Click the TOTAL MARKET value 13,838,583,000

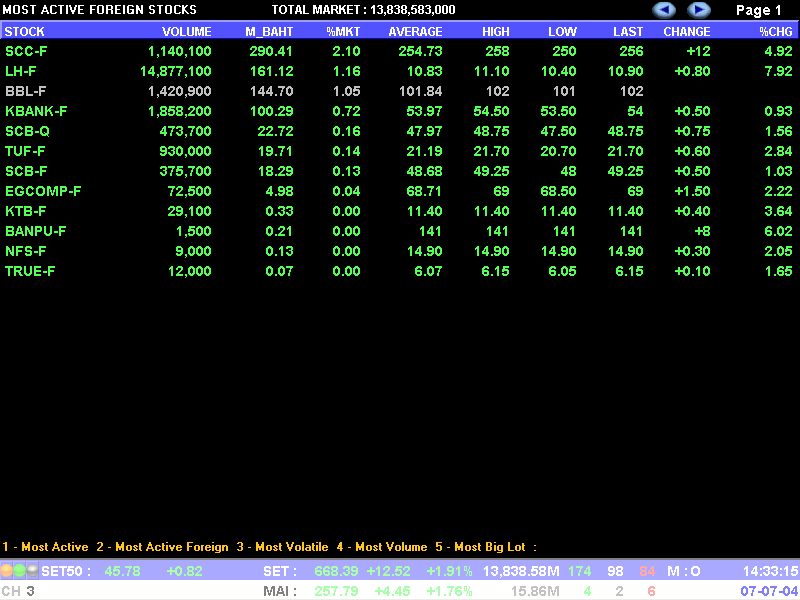(413, 10)
